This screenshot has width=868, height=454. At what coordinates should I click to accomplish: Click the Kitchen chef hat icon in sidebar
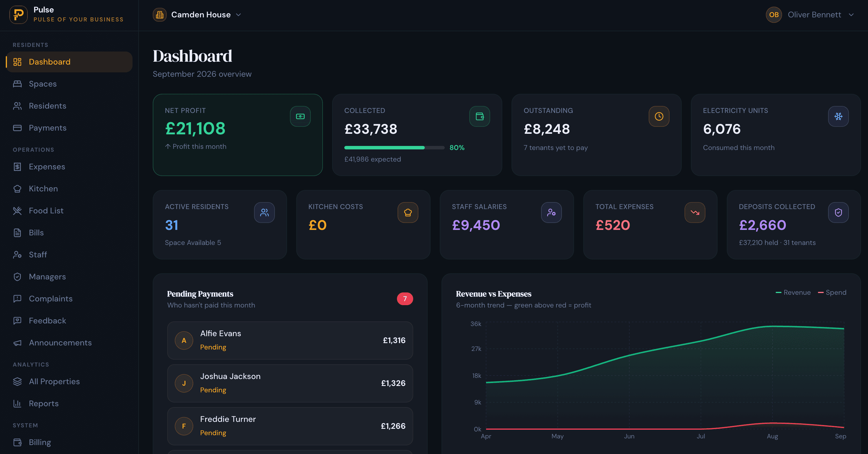click(17, 188)
